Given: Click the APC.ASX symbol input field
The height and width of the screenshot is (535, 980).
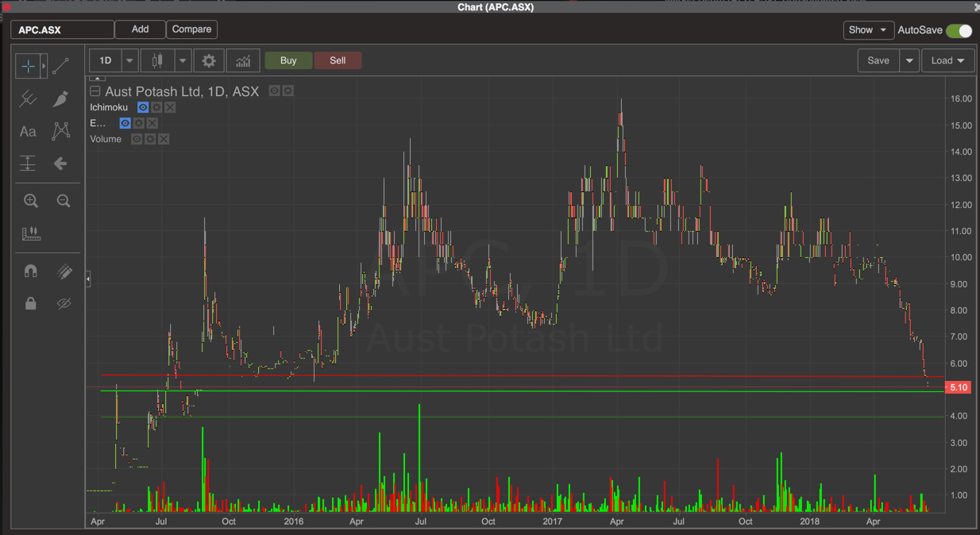Looking at the screenshot, I should [62, 30].
